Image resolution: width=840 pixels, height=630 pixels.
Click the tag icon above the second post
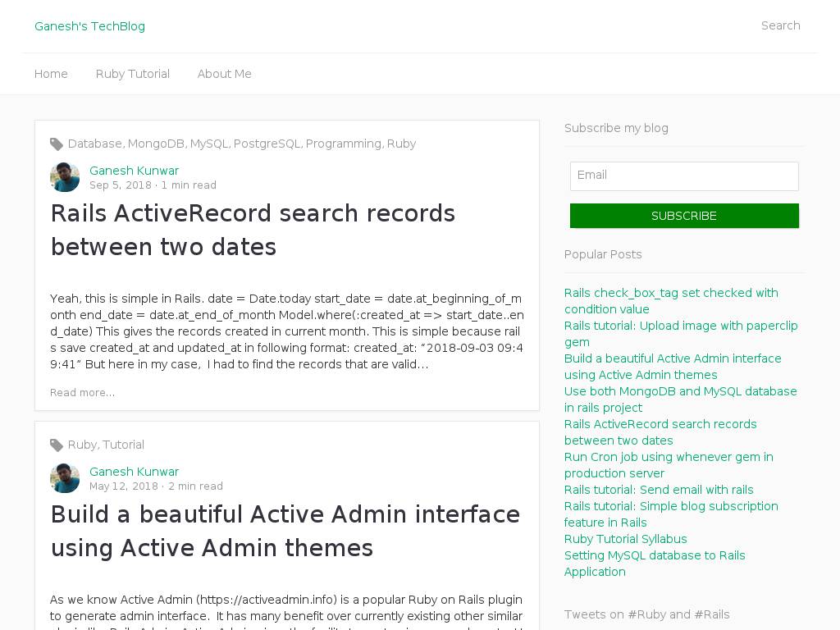pos(57,445)
